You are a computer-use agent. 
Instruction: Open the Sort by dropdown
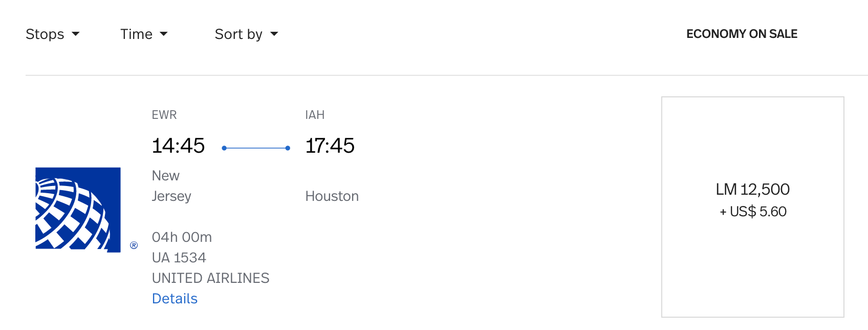click(x=246, y=34)
